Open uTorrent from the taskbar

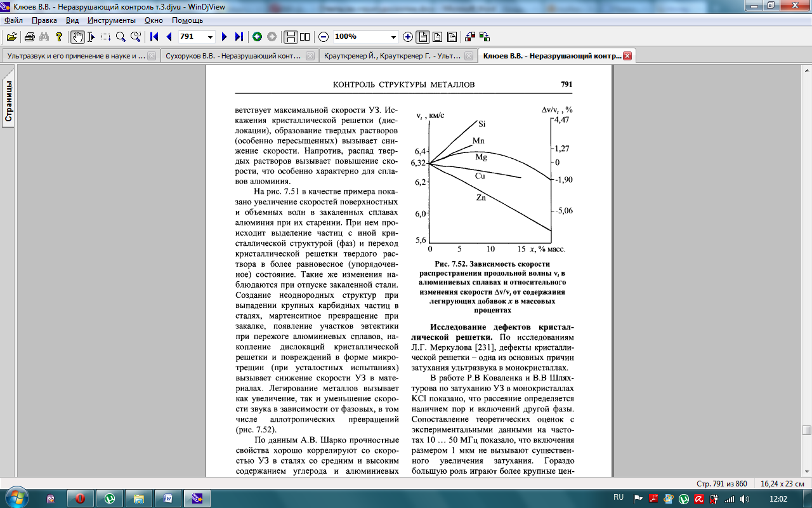(110, 498)
